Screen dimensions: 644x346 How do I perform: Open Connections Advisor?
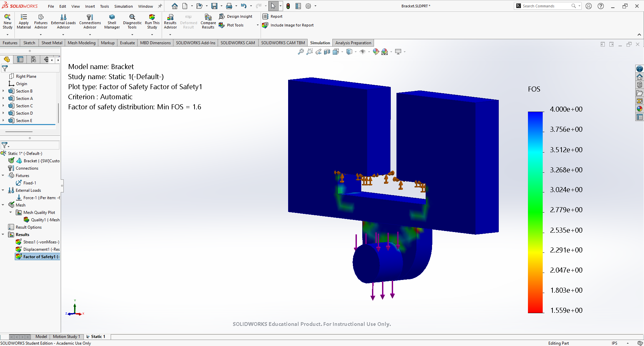[90, 21]
